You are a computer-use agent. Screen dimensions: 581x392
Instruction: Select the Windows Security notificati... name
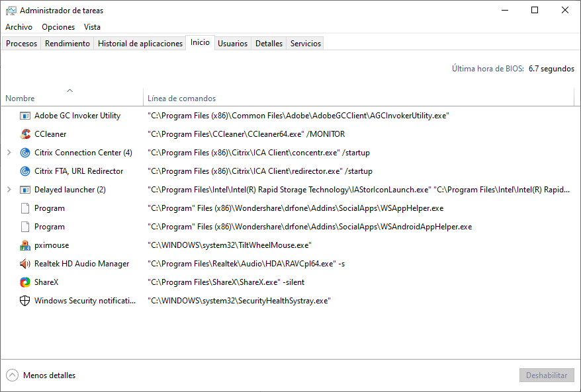pyautogui.click(x=85, y=301)
